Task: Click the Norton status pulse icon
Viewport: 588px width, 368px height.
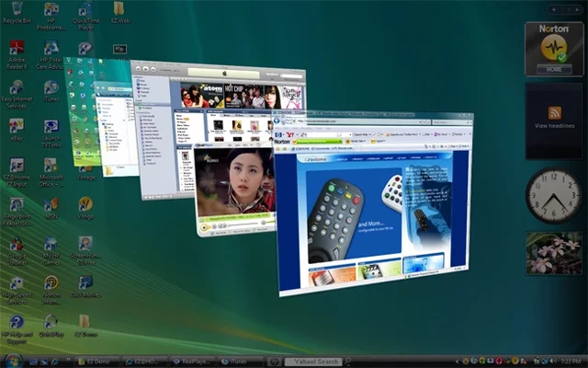Action: click(x=554, y=48)
